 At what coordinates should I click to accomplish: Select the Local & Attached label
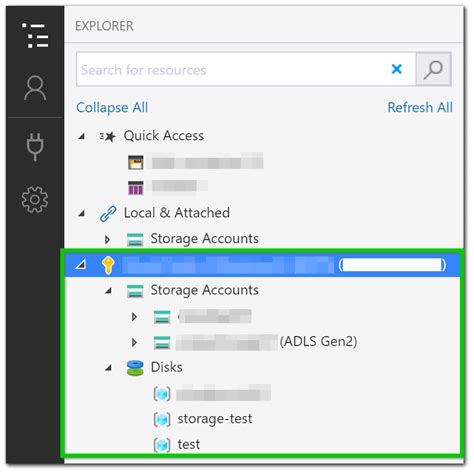[x=177, y=213]
